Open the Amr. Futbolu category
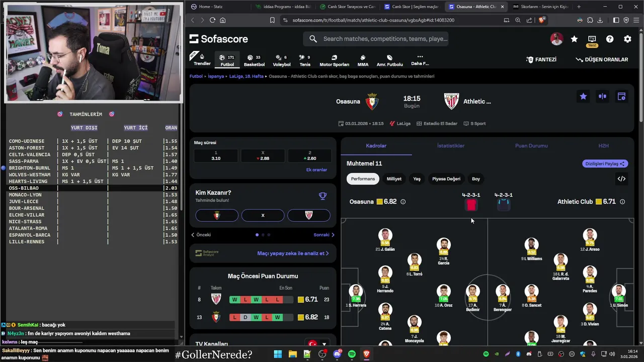Viewport: 644px width, 362px height. [x=389, y=60]
